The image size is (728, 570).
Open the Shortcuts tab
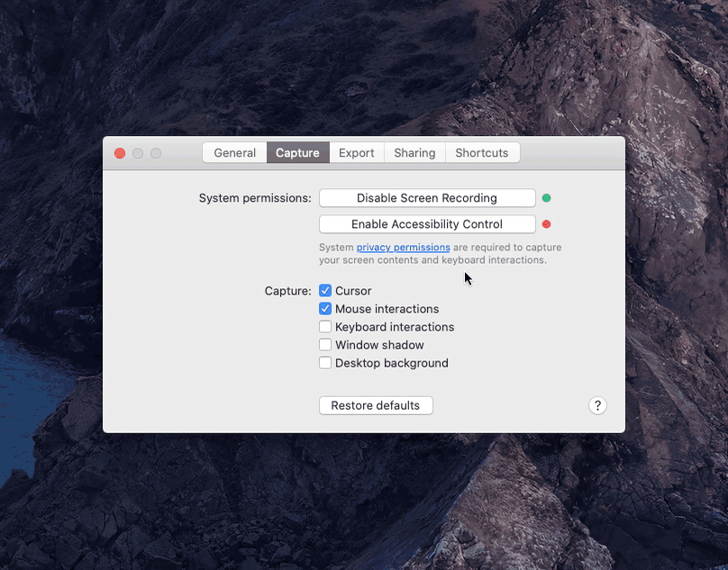click(482, 153)
